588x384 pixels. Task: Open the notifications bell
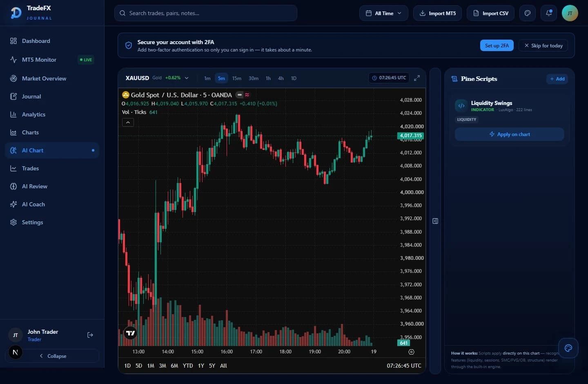coord(549,13)
